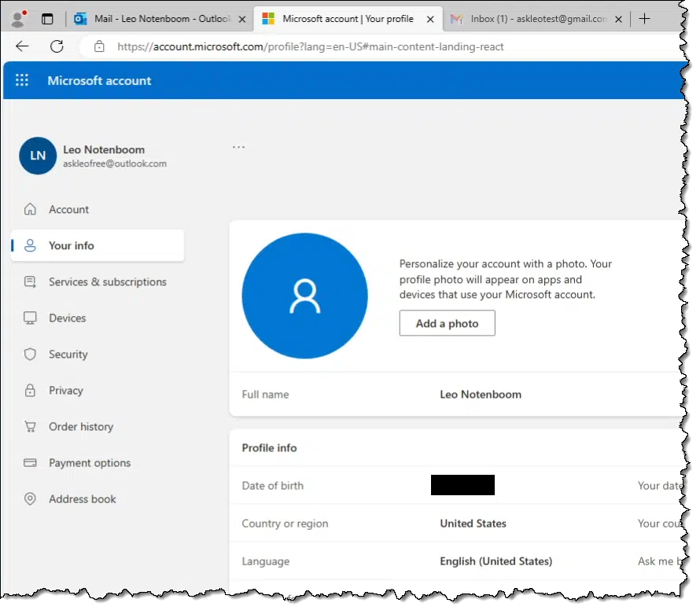Click the Security shield icon
This screenshot has width=700, height=610.
pos(30,354)
